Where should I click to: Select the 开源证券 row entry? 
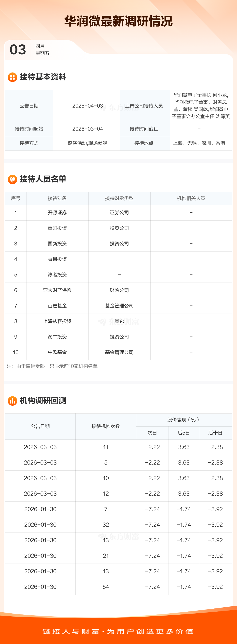click(57, 213)
